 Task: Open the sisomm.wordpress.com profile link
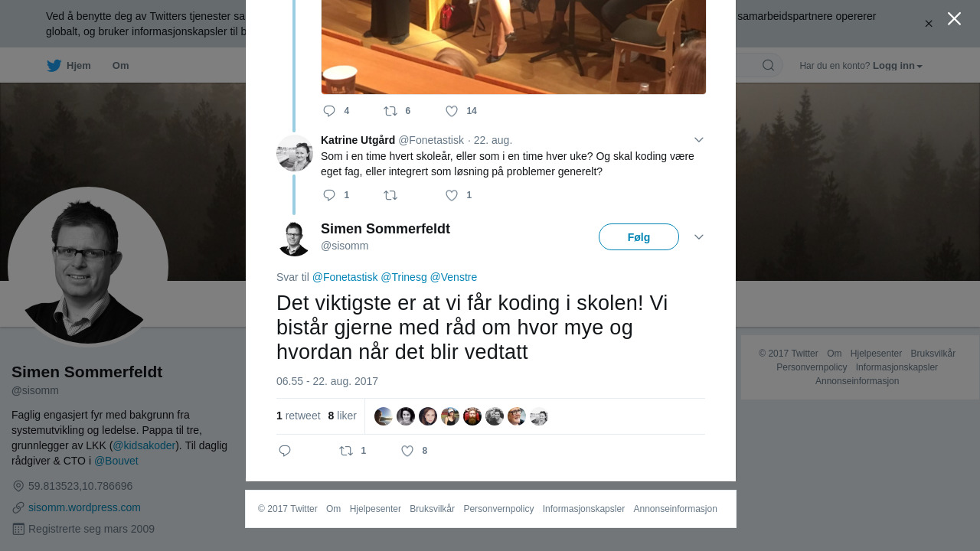tap(84, 507)
